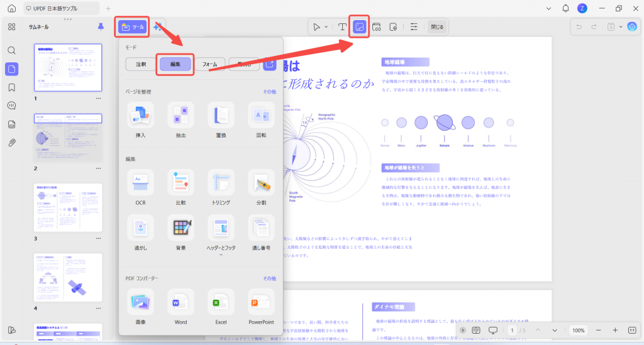Convert PDF to Excel
The width and height of the screenshot is (644, 345).
point(221,302)
